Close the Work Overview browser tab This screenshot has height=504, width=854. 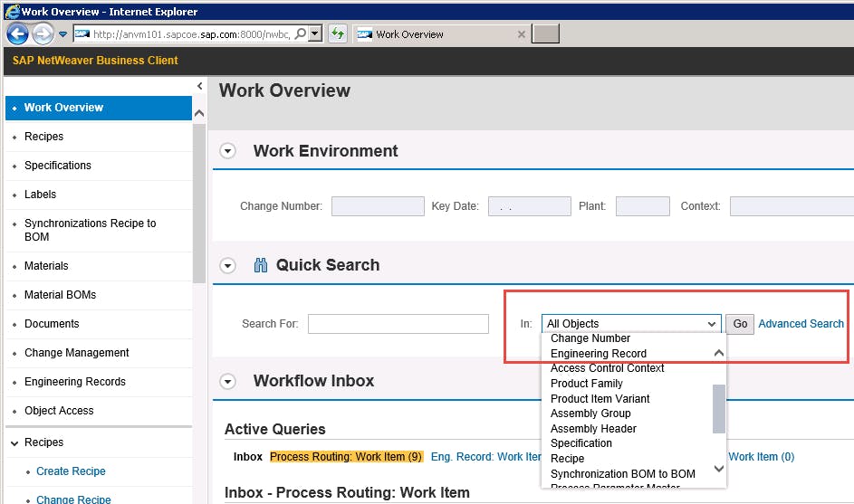pyautogui.click(x=522, y=34)
